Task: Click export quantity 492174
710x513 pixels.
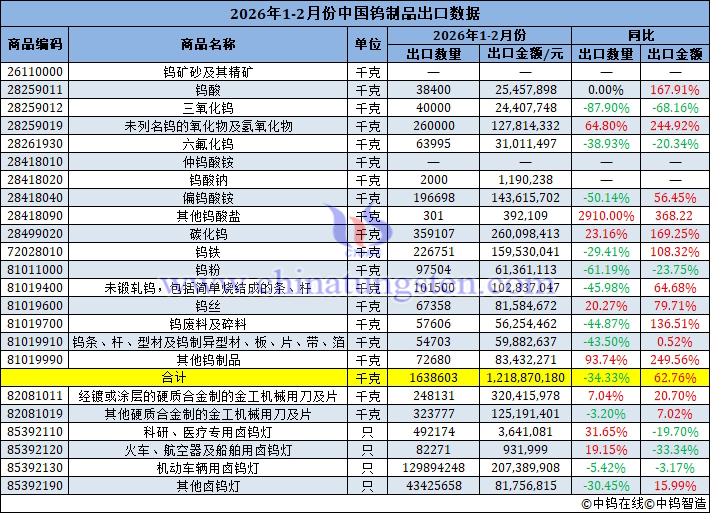Action: [433, 432]
